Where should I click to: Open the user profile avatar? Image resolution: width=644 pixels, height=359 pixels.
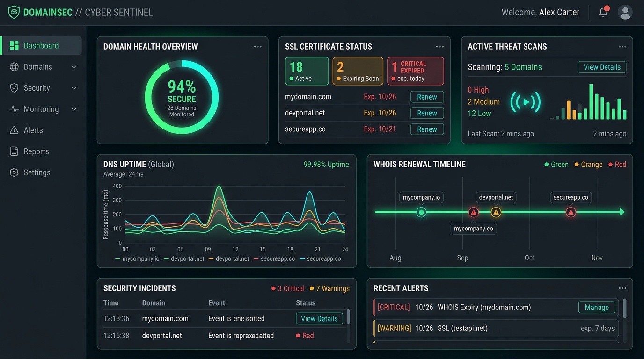625,12
